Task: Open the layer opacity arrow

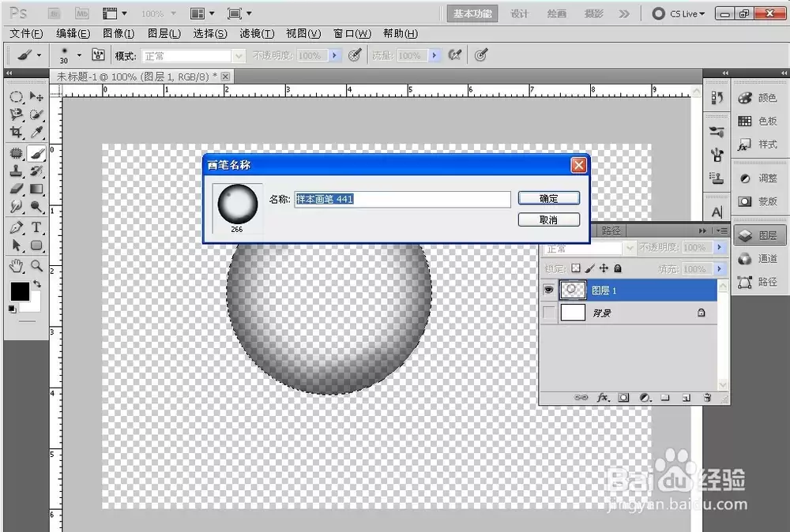Action: (720, 248)
